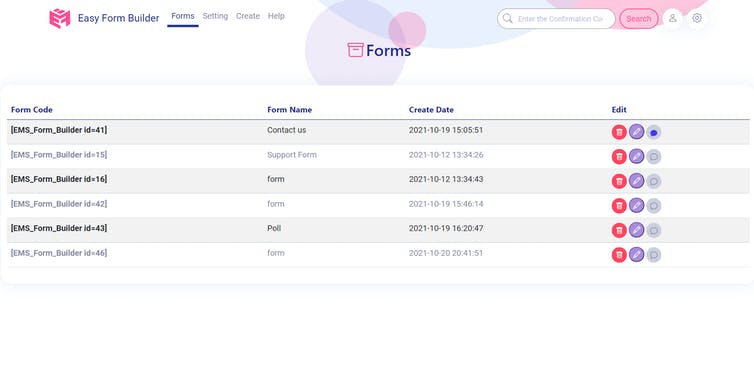
Task: Click date 2021-10-12 13:34:26
Action: point(446,154)
